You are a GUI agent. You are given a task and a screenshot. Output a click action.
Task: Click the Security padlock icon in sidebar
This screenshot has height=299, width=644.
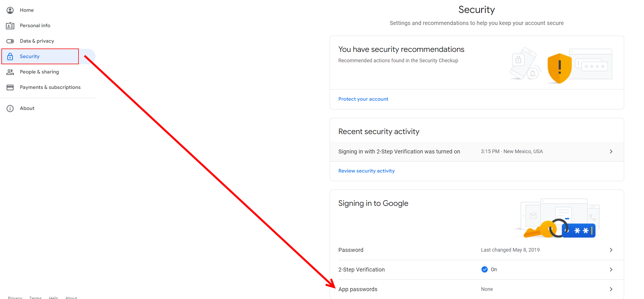coord(10,56)
